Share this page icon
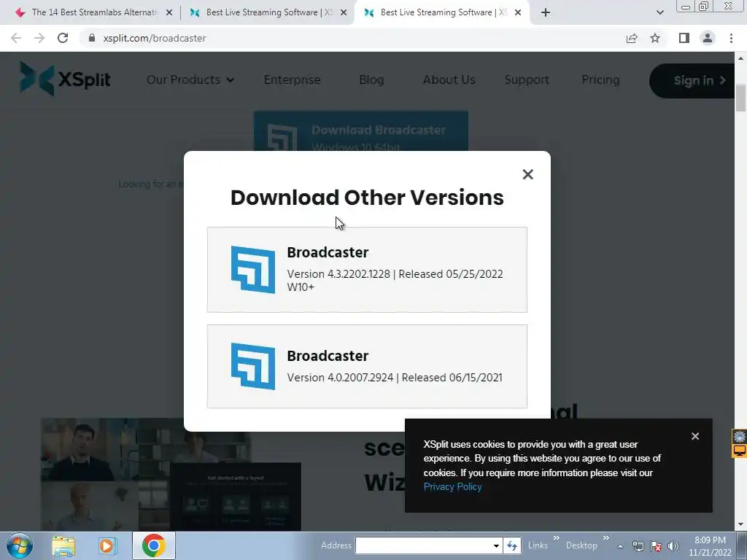 tap(632, 38)
